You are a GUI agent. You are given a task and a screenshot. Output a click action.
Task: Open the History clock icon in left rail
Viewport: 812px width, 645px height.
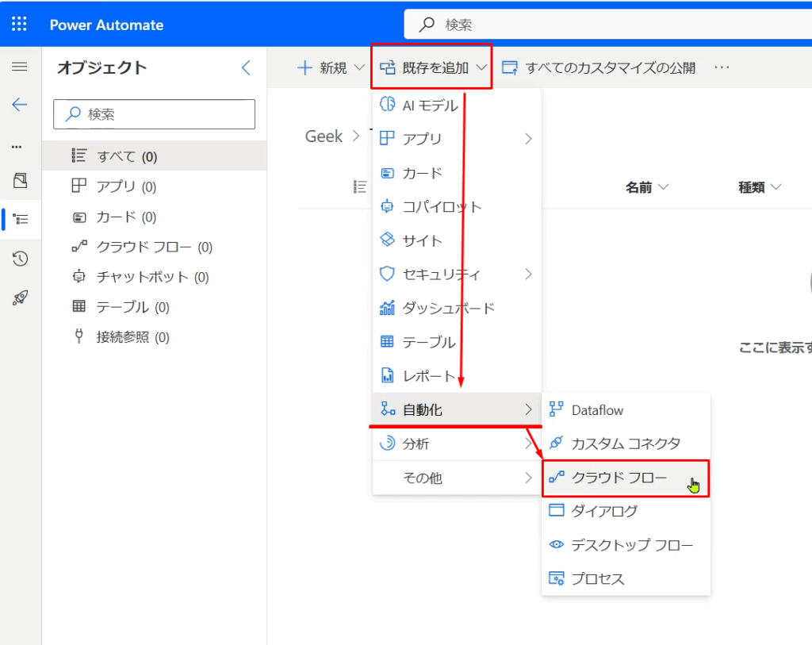tap(20, 258)
